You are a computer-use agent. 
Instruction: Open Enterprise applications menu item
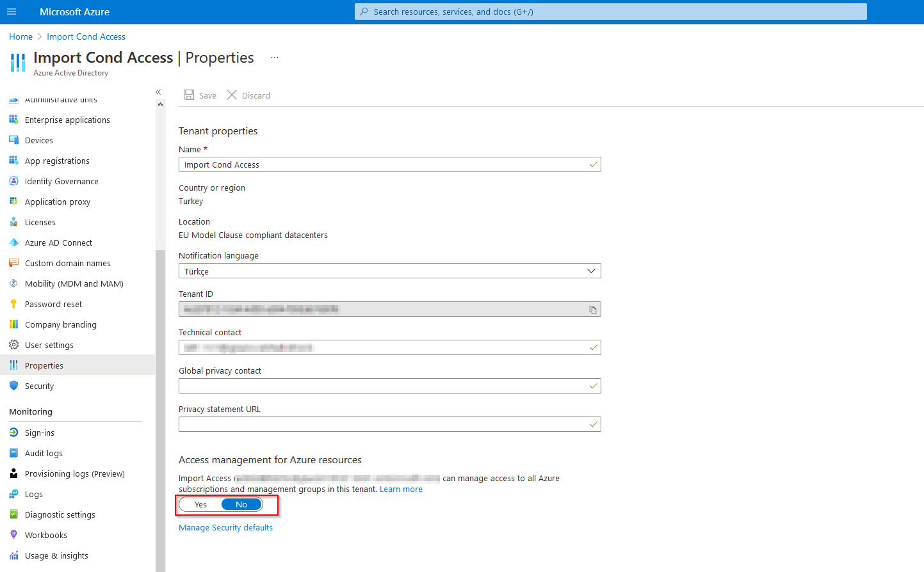pos(67,120)
